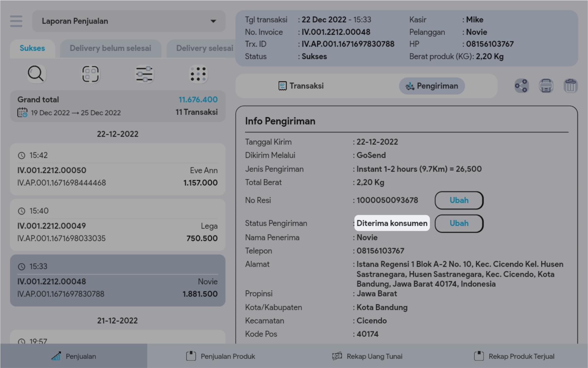Open the hamburger menu
Viewport: 588px width, 368px height.
16,21
